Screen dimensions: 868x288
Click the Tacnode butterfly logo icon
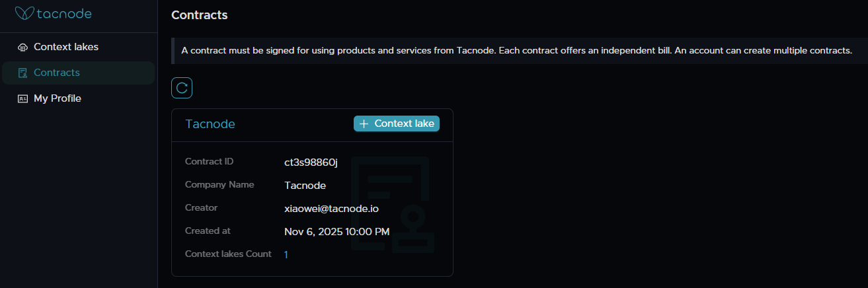coord(24,13)
